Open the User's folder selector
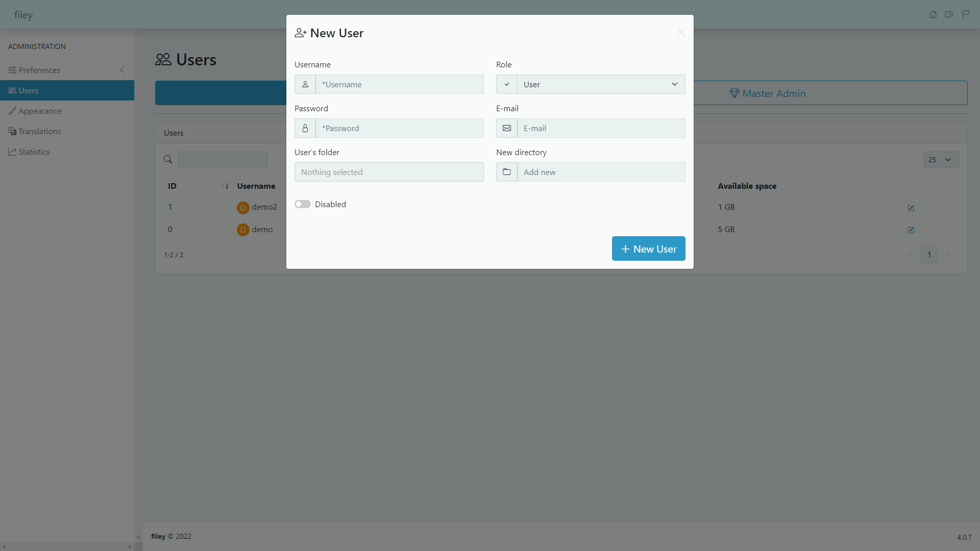 coord(389,172)
